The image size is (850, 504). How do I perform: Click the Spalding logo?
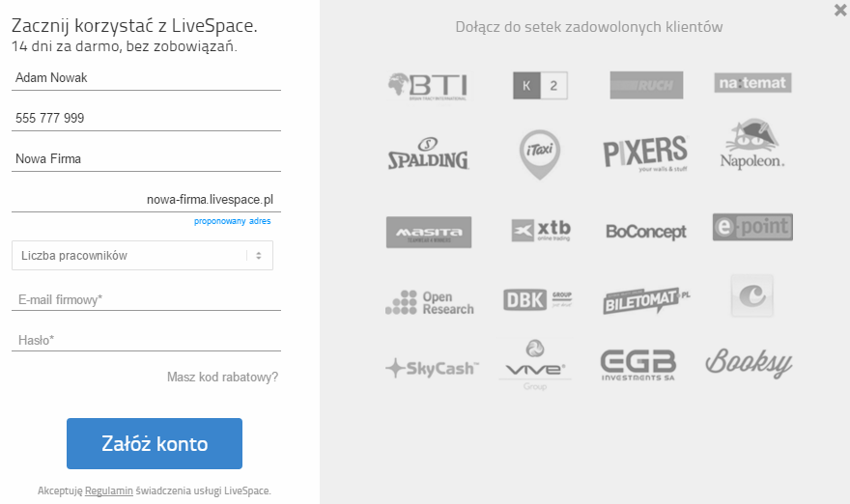click(x=428, y=154)
